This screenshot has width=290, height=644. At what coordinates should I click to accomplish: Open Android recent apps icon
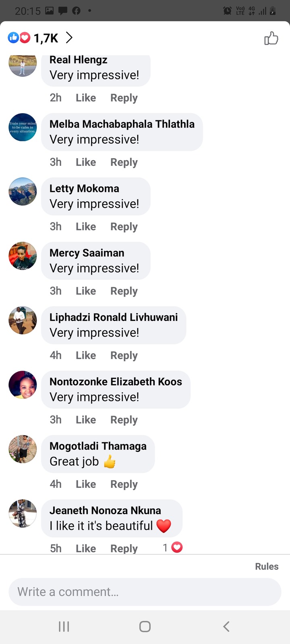pos(64,626)
